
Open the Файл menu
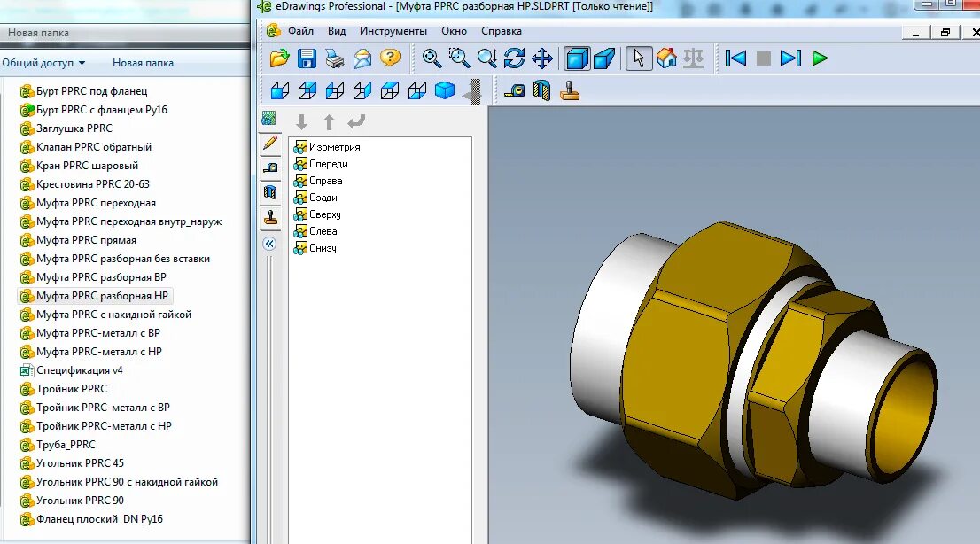300,31
